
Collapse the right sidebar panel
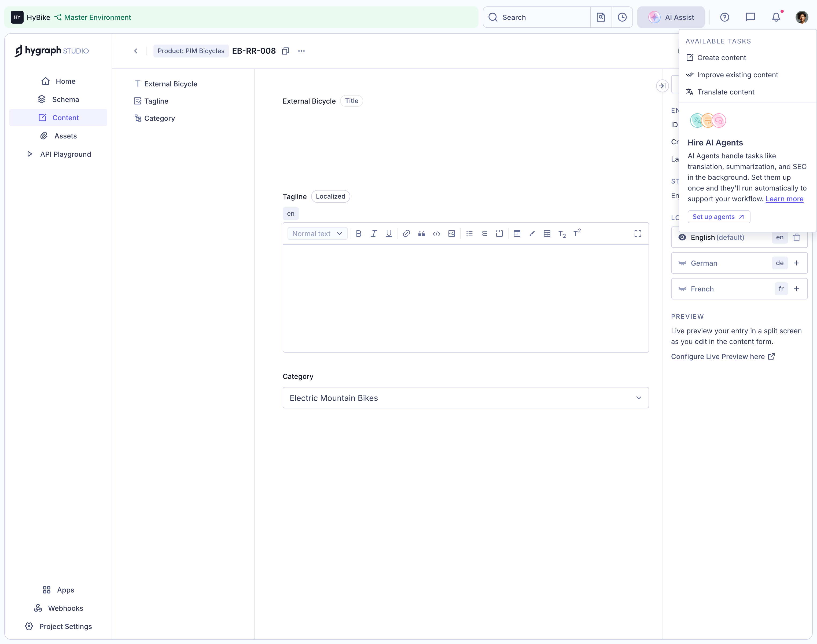pos(662,86)
